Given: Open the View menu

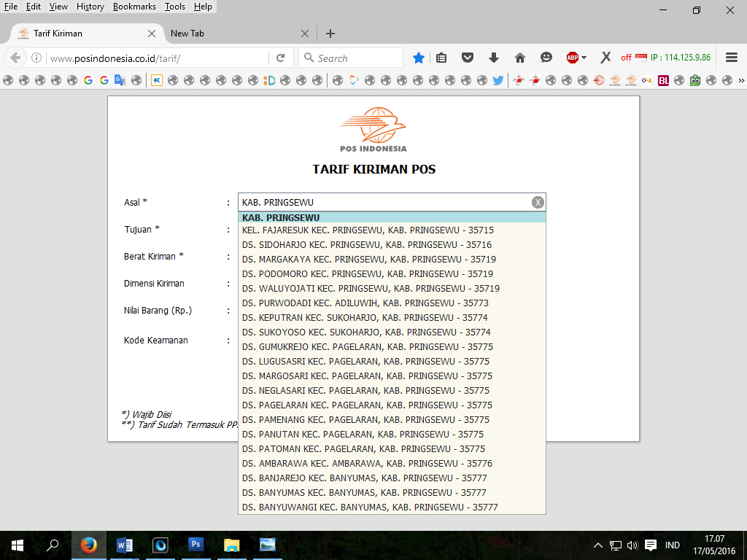Looking at the screenshot, I should [58, 7].
